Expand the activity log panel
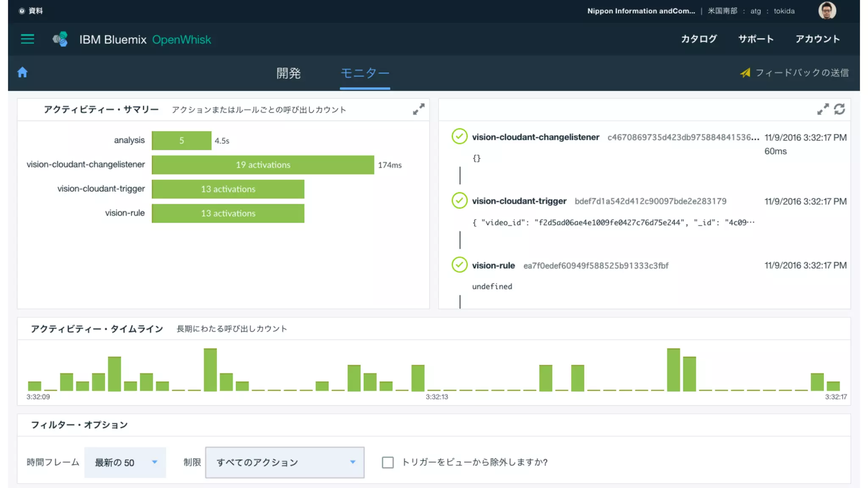Image resolution: width=868 pixels, height=488 pixels. point(823,109)
